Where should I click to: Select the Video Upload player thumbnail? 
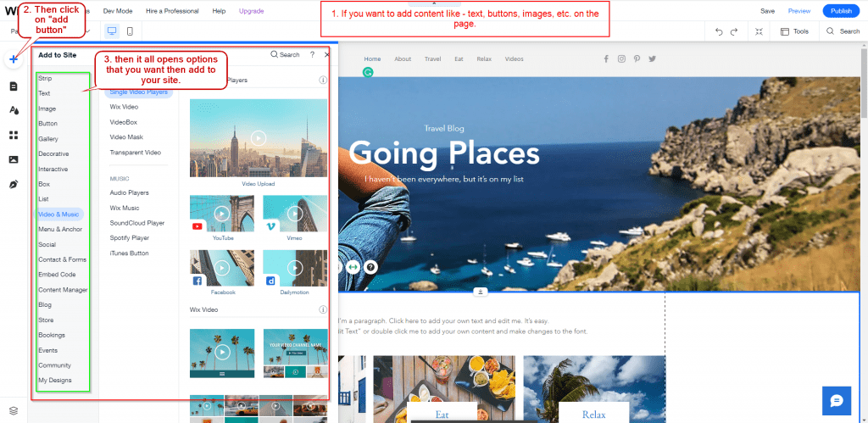click(259, 138)
